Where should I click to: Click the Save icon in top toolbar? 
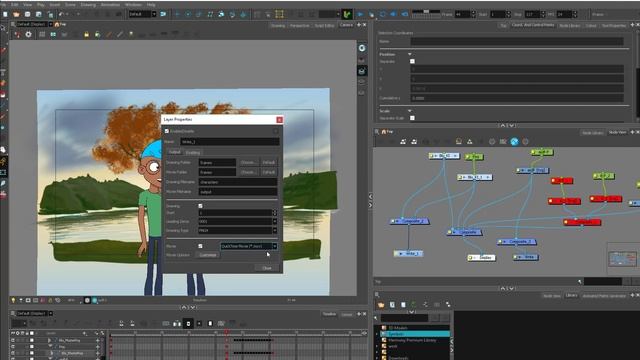[27, 14]
